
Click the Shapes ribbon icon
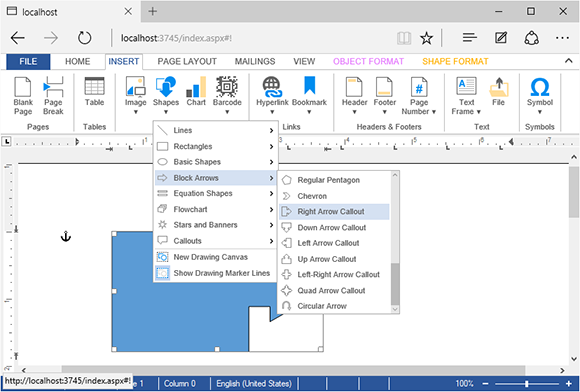tap(166, 95)
